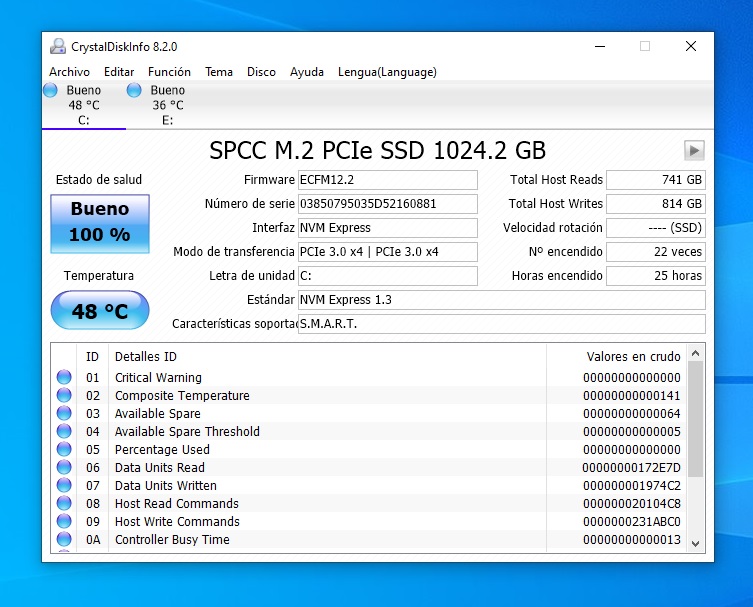Open the Archivo menu
Image resolution: width=753 pixels, height=607 pixels.
(69, 72)
